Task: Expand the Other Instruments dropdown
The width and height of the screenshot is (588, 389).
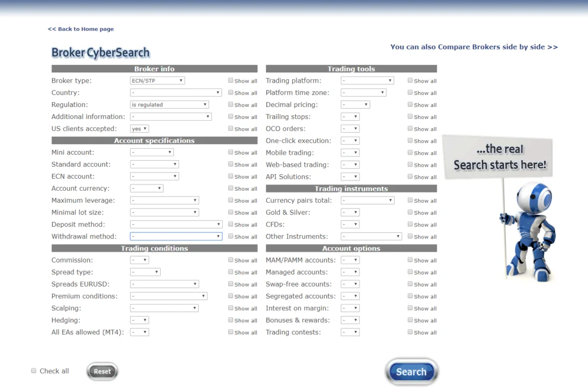Action: point(371,236)
